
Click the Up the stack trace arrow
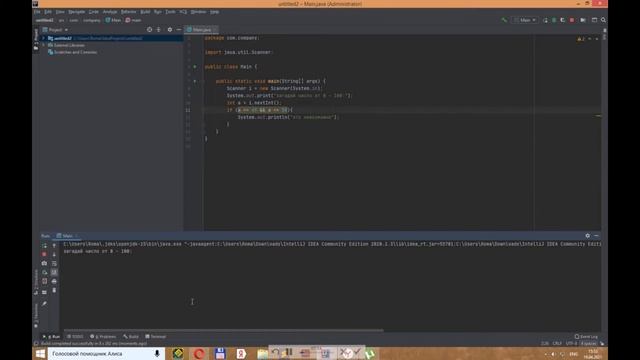[54, 246]
